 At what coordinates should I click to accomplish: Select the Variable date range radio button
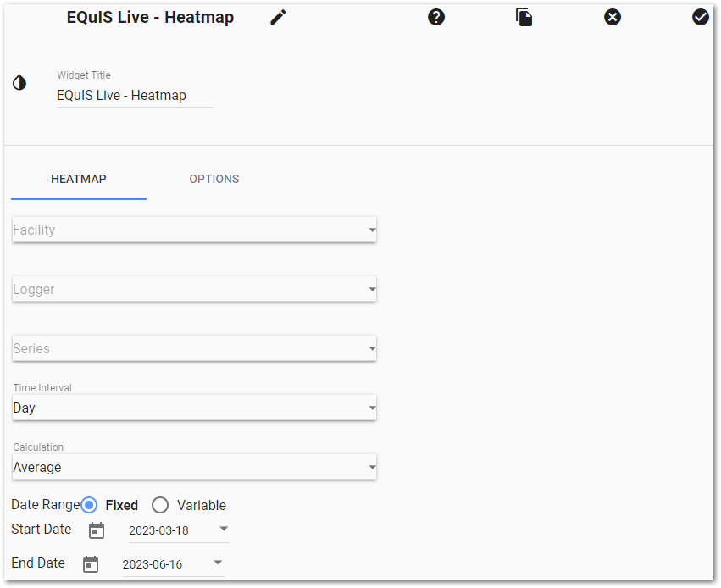click(160, 505)
